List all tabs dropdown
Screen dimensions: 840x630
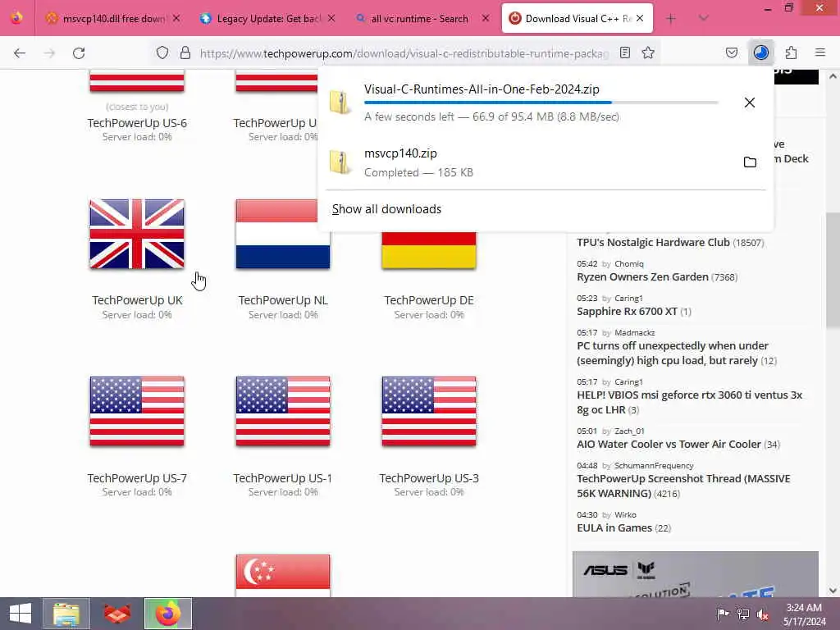[703, 19]
